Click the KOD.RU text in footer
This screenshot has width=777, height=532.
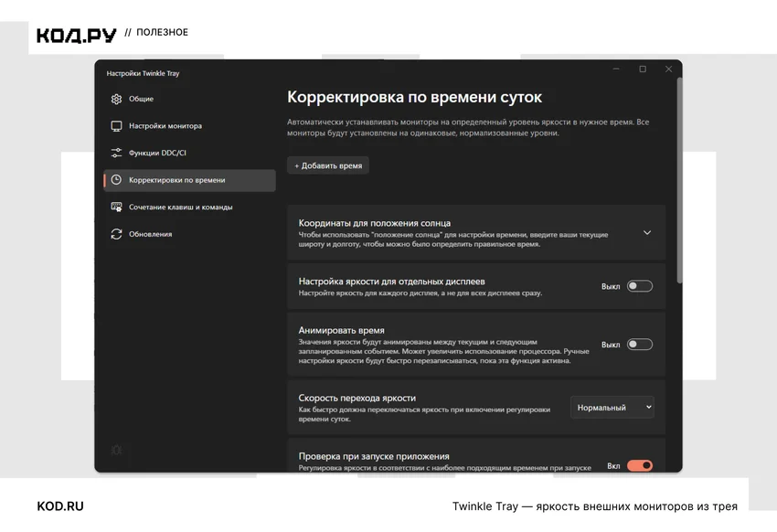coord(60,506)
